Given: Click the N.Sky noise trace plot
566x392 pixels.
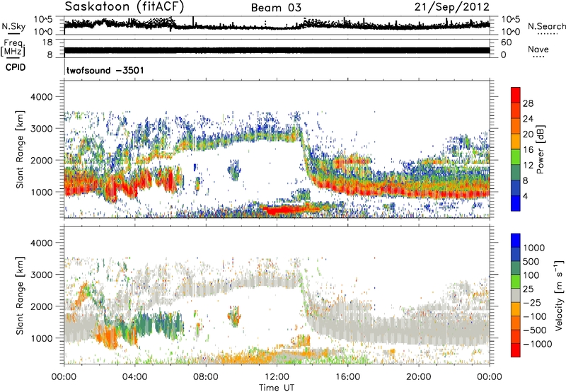Looking at the screenshot, I should point(277,25).
